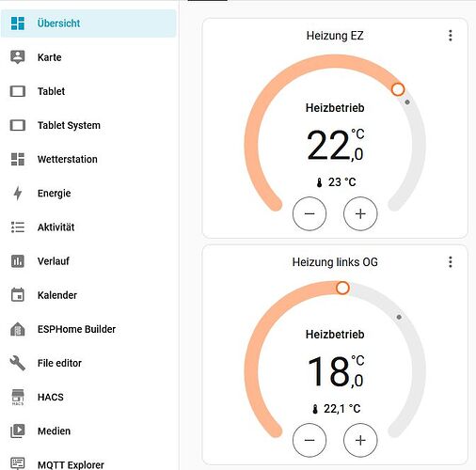The image size is (476, 470).
Task: Click the Heizung links OG slider handle
Action: click(342, 288)
